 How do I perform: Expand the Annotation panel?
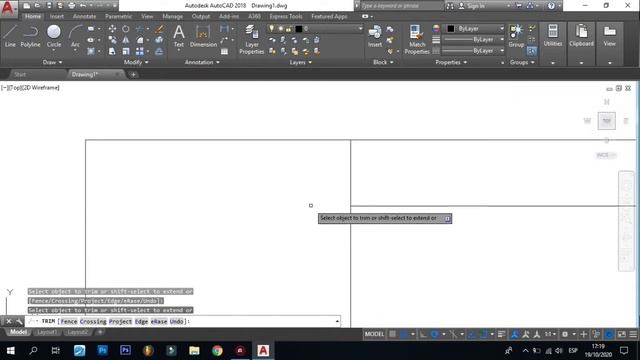202,62
